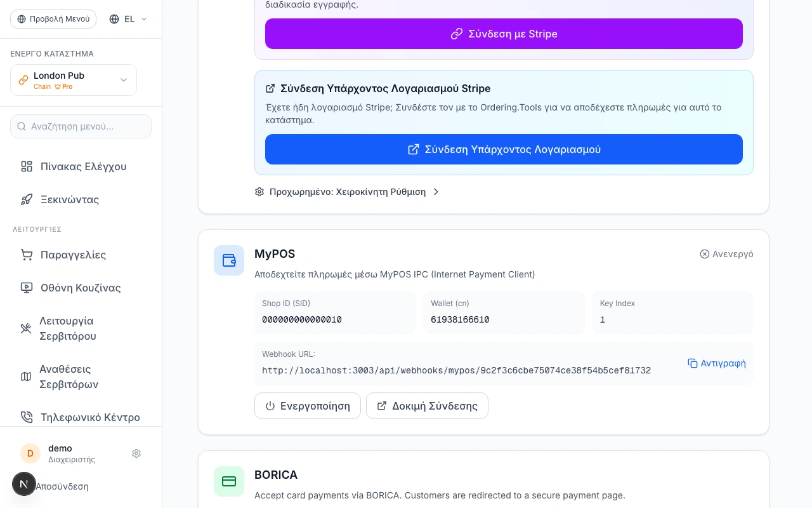The width and height of the screenshot is (812, 508).
Task: Click the external-link icon beside the Stripe heading
Action: [270, 88]
